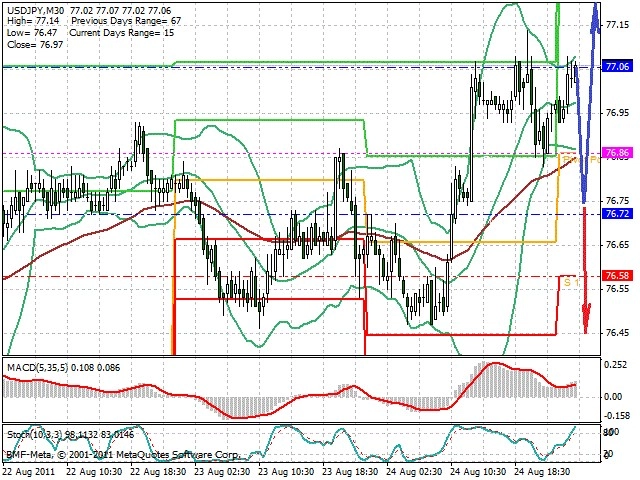Click the orange pivot label near 76.86
This screenshot has width=640, height=480.
point(582,160)
